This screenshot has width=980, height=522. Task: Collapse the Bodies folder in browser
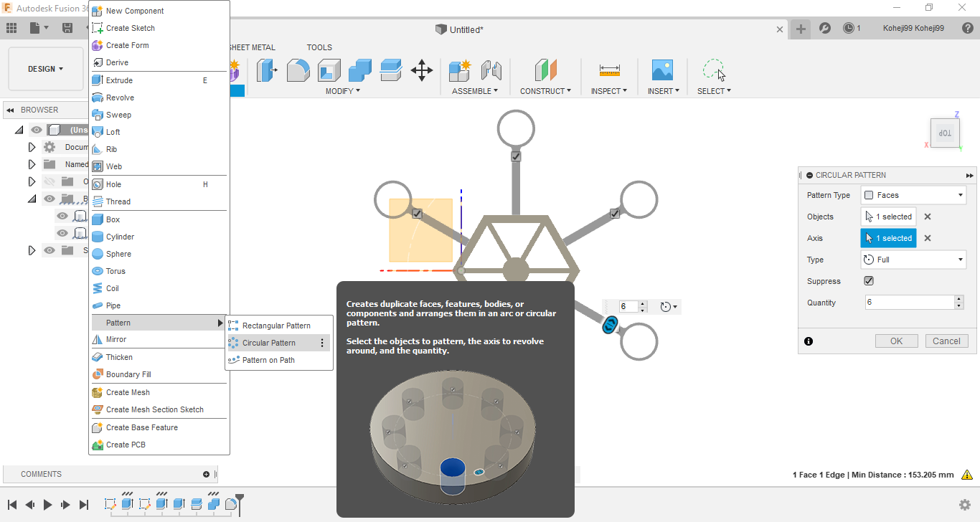click(32, 199)
